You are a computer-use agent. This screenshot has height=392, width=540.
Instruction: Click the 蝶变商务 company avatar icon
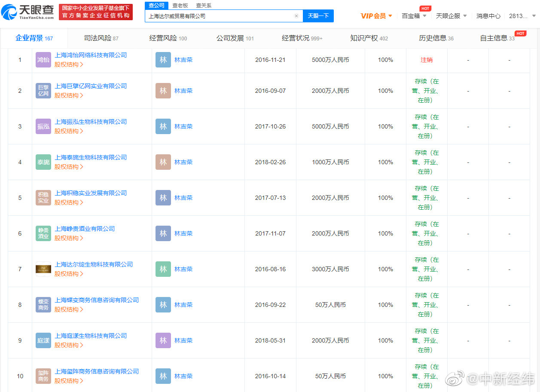pos(43,304)
